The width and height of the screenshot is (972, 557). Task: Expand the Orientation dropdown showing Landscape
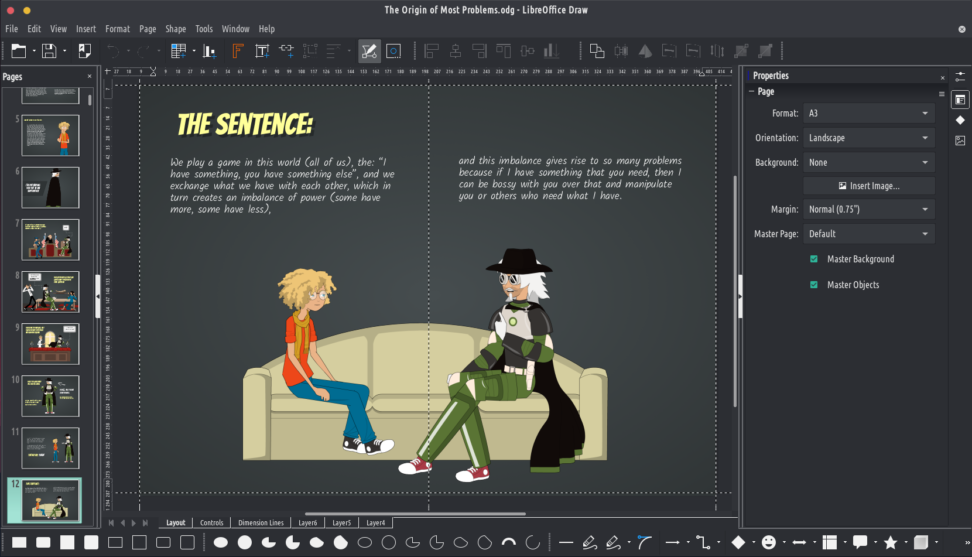coord(868,138)
